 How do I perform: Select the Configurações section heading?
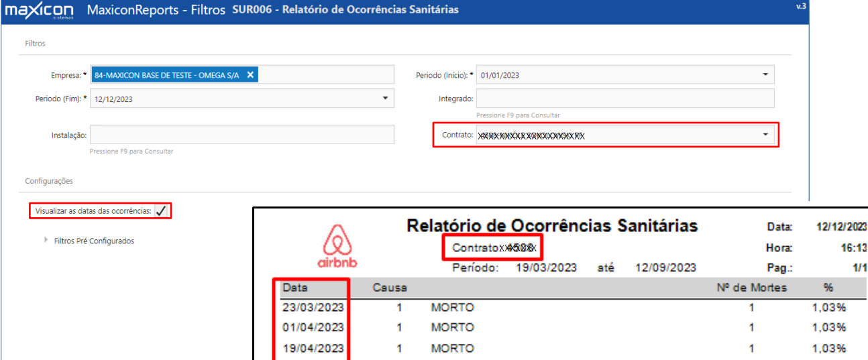tap(49, 181)
